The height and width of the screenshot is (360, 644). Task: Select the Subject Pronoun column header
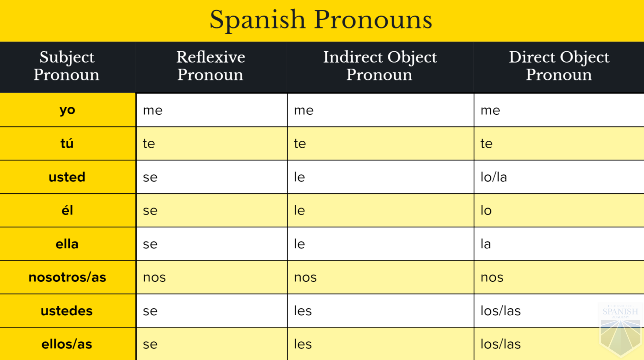click(x=67, y=66)
